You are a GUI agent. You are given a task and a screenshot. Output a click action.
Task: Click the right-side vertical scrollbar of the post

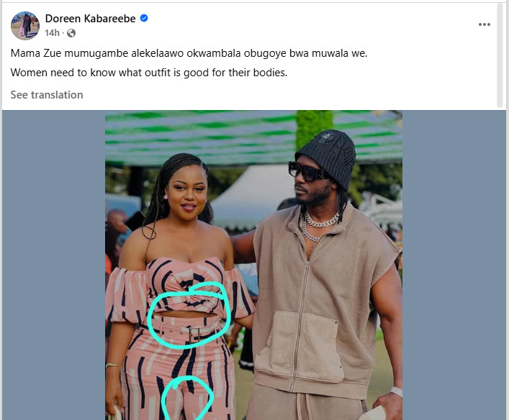tap(500, 55)
